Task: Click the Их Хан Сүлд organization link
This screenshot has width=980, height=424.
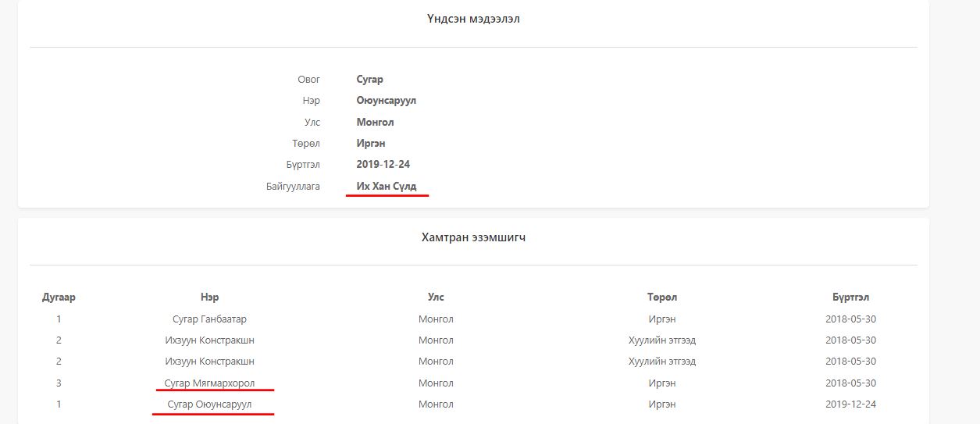Action: pos(387,187)
